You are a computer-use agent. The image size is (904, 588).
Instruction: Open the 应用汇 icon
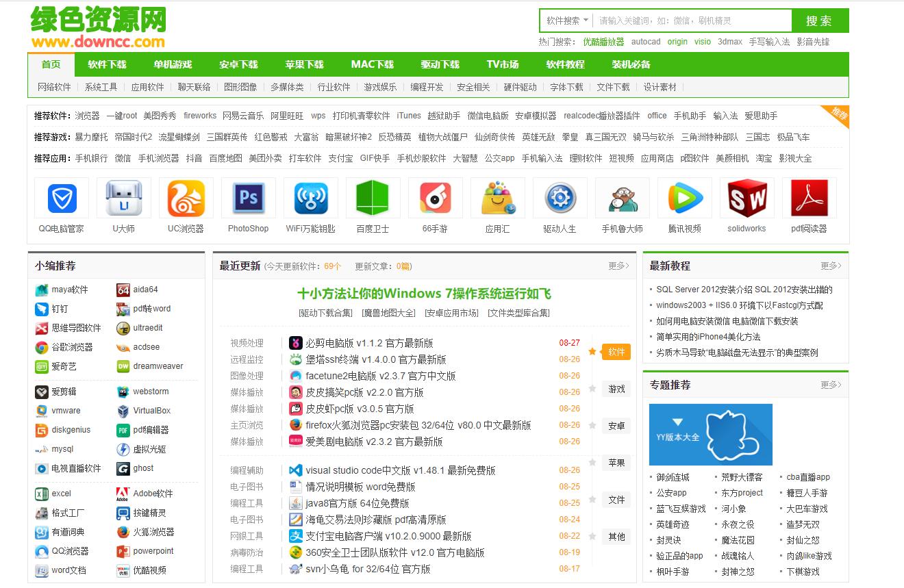pos(498,199)
